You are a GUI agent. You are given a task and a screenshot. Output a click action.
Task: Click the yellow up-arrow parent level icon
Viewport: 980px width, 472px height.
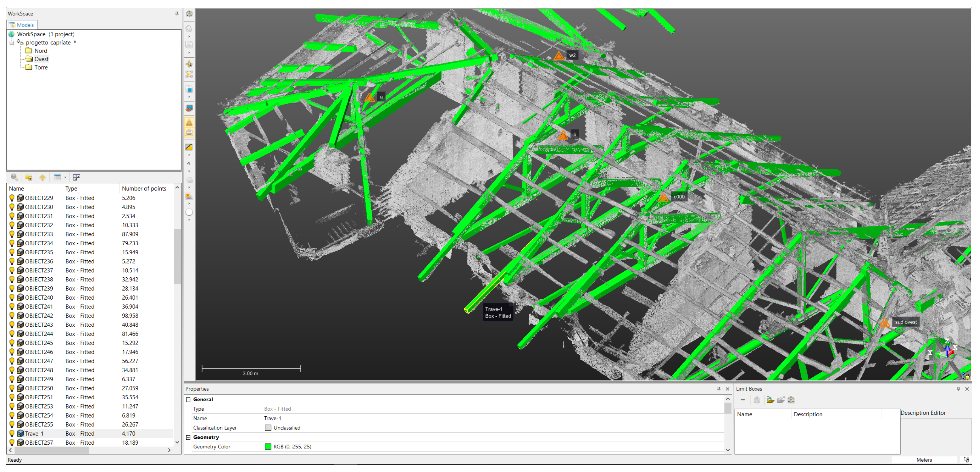[43, 177]
